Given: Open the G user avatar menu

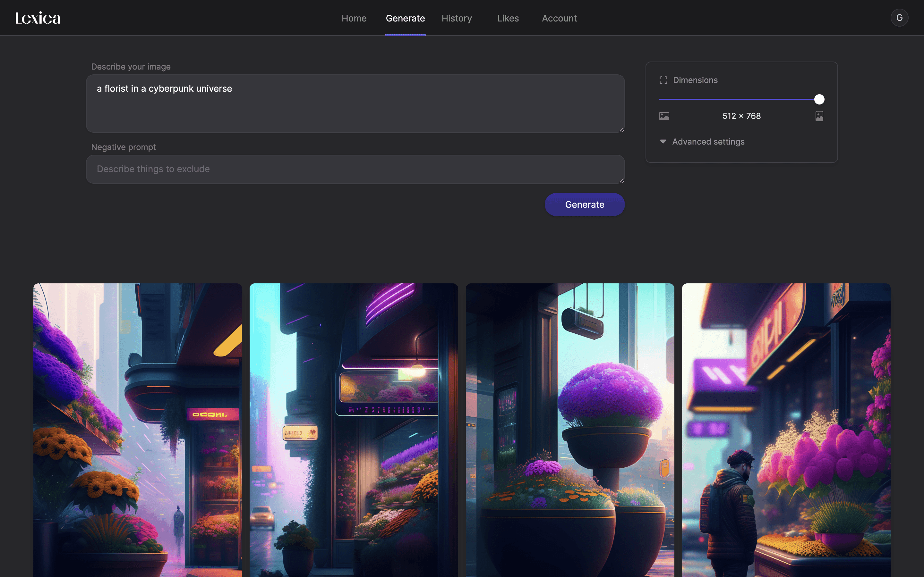Looking at the screenshot, I should click(899, 18).
